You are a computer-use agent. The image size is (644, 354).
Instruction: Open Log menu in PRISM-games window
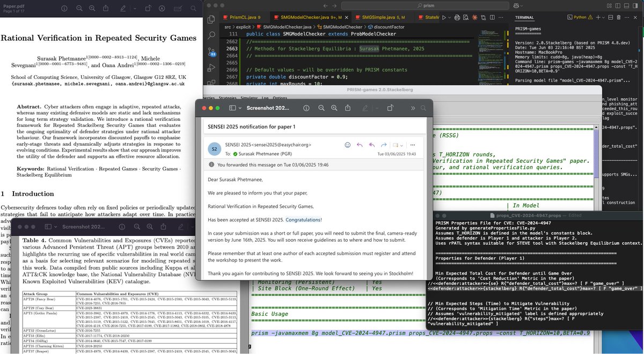265,98
